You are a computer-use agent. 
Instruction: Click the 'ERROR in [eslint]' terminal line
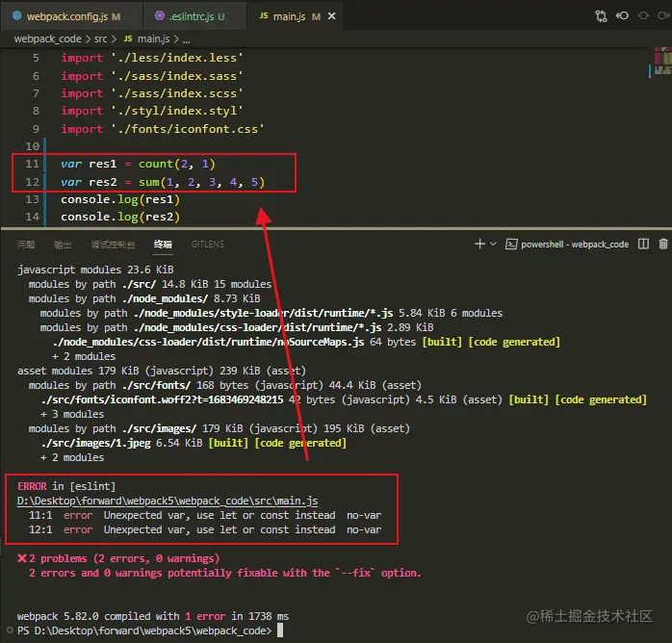pos(66,486)
